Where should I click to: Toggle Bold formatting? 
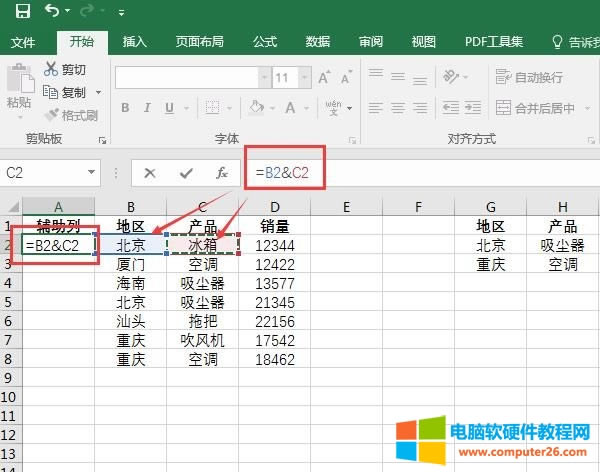click(x=126, y=108)
